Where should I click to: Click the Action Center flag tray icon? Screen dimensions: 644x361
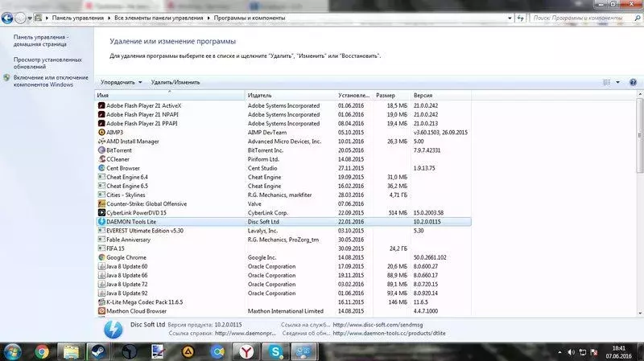[x=594, y=352]
